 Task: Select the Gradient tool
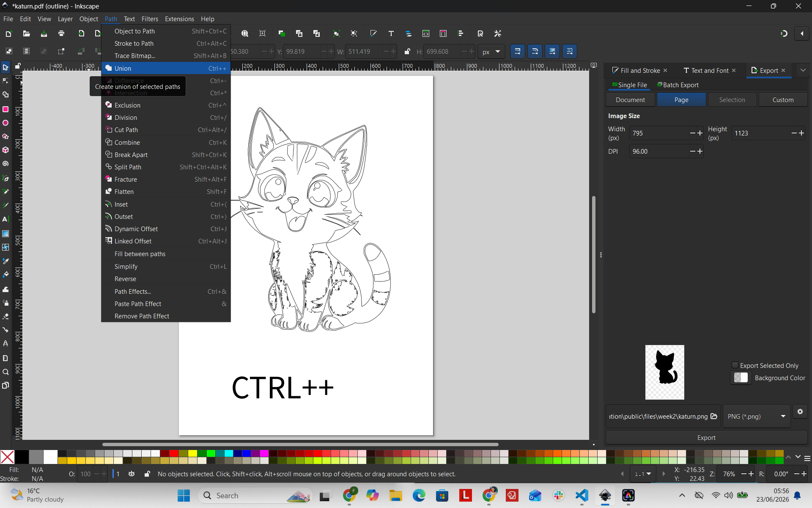[x=5, y=234]
